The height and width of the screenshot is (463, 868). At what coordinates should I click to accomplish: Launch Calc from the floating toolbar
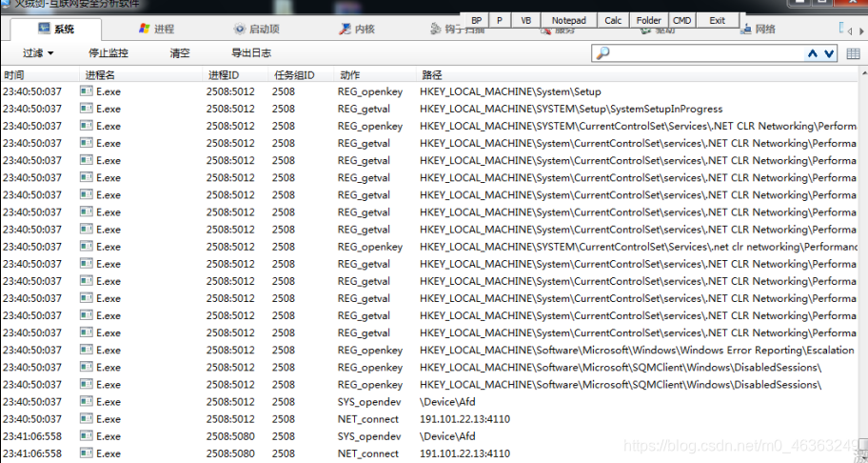click(x=613, y=21)
